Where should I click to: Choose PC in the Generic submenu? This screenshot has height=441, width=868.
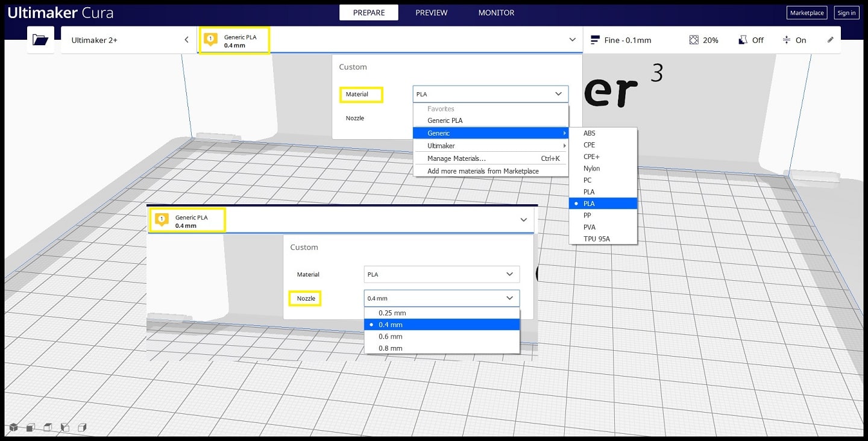(x=603, y=180)
